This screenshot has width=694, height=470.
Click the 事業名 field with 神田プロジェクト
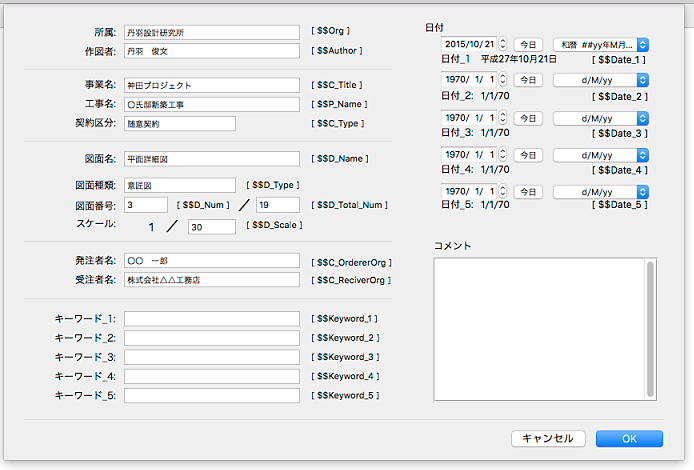click(x=212, y=85)
